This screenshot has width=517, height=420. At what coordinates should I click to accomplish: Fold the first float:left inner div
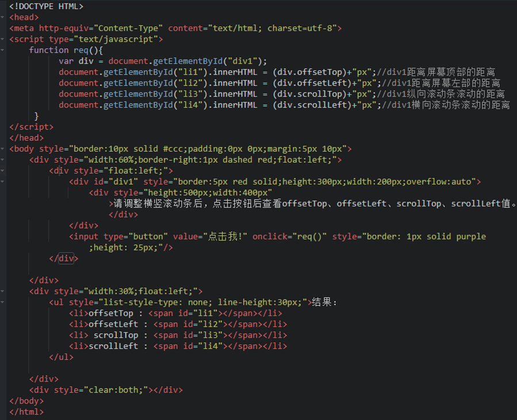pyautogui.click(x=2, y=171)
